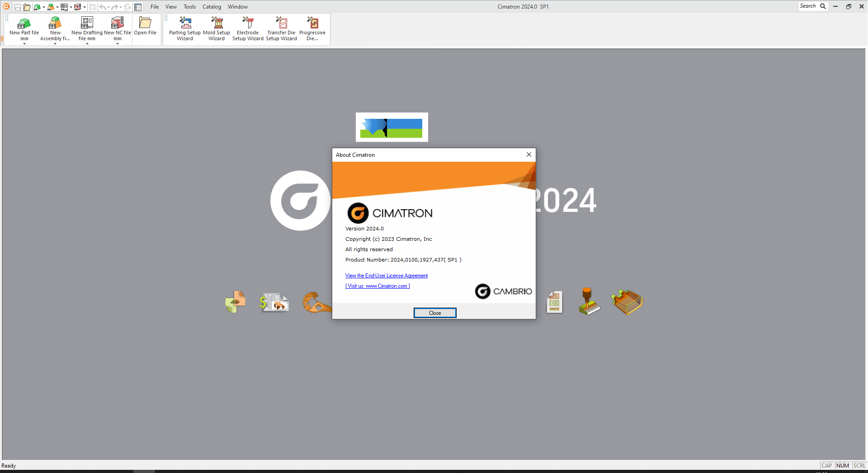868x473 pixels.
Task: Expand the arrow below New NC file mm
Action: click(x=118, y=44)
